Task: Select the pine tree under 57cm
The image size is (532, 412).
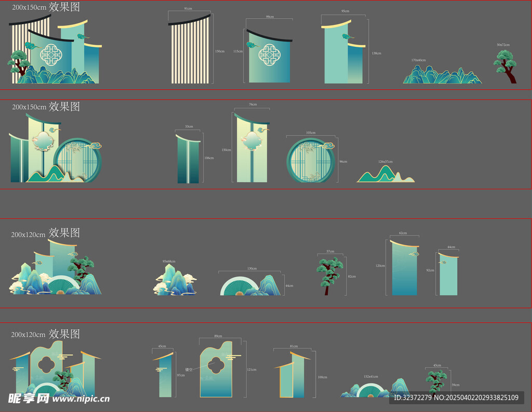Action: coord(330,275)
